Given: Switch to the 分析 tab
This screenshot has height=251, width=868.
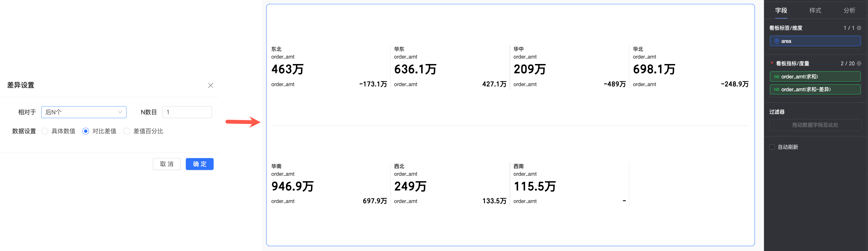Looking at the screenshot, I should [849, 11].
